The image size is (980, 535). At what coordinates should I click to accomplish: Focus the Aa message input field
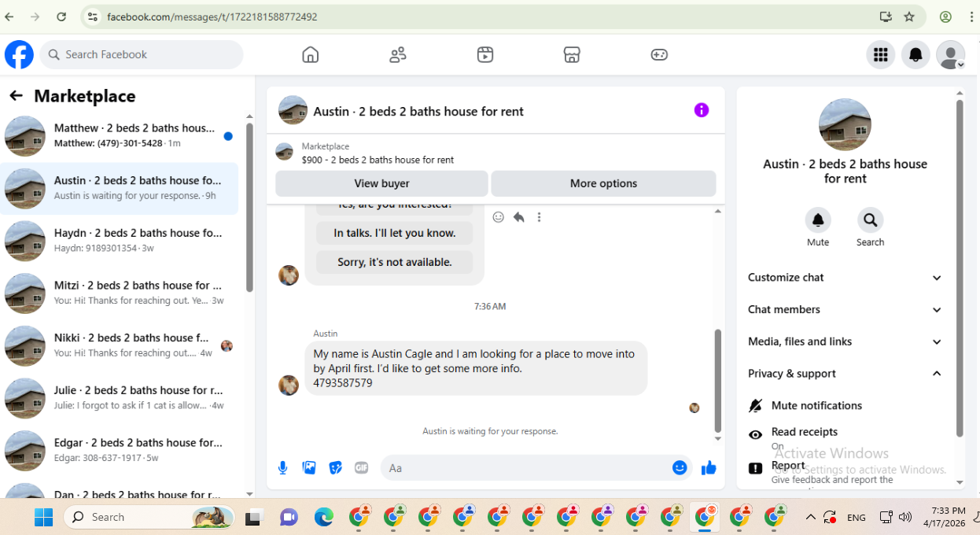coord(525,468)
